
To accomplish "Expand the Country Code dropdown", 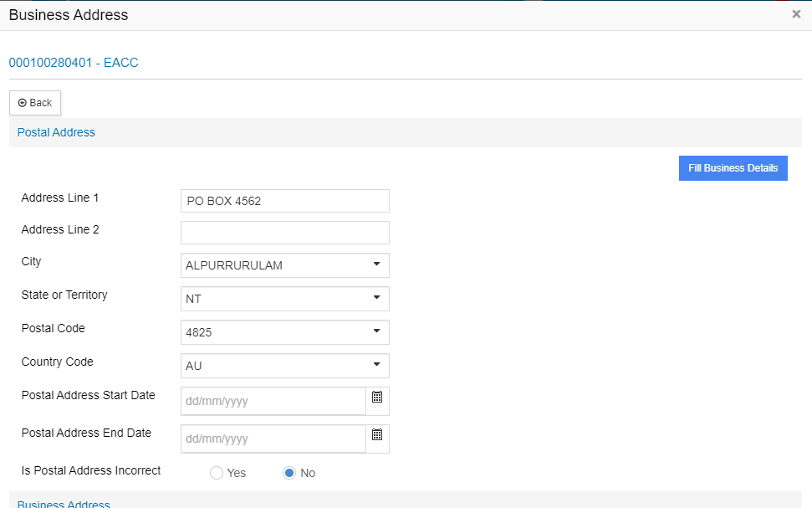I will [284, 366].
